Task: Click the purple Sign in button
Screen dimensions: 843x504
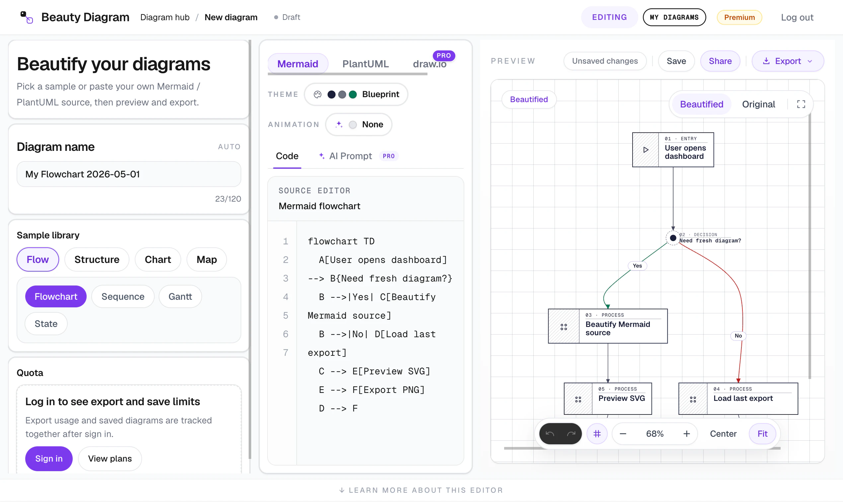Action: tap(48, 459)
